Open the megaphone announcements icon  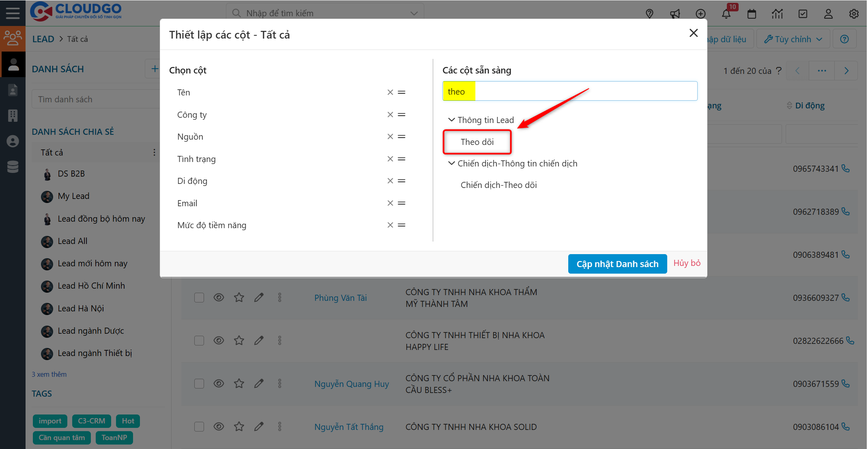pyautogui.click(x=675, y=14)
